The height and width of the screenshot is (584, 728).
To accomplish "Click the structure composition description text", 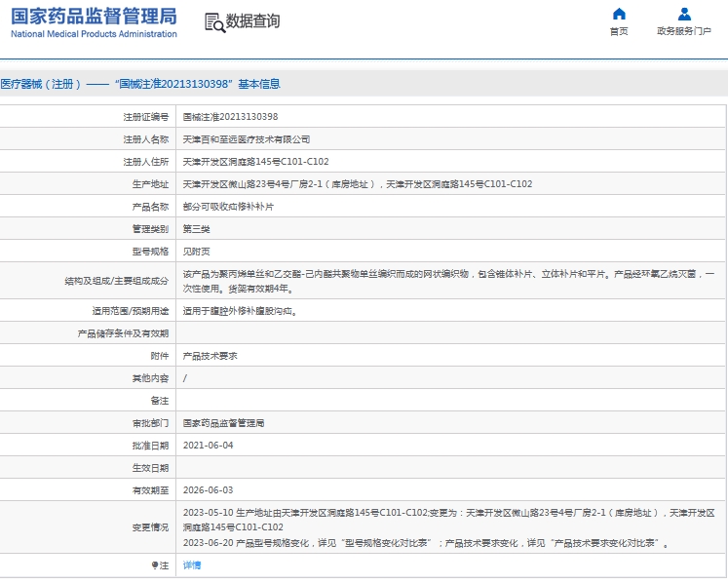I will click(448, 281).
